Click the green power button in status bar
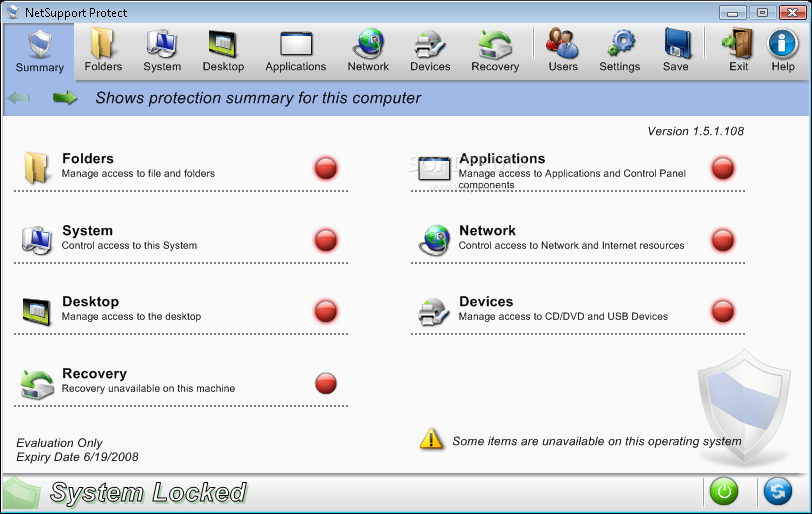Viewport: 812px width, 514px height. 724,491
